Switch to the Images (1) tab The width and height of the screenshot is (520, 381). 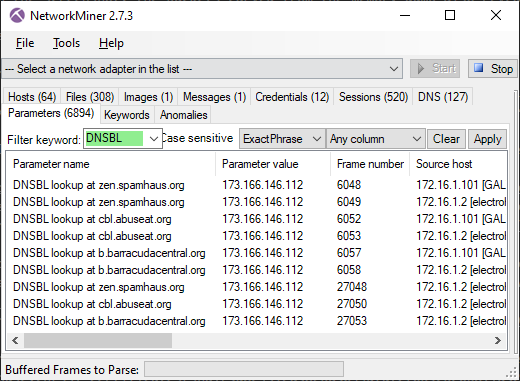pyautogui.click(x=148, y=97)
